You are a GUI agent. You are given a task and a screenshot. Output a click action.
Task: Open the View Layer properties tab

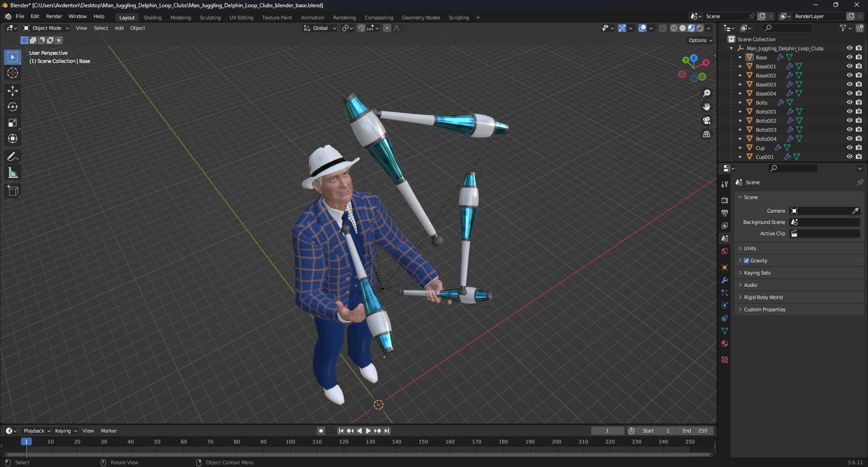[x=725, y=225]
